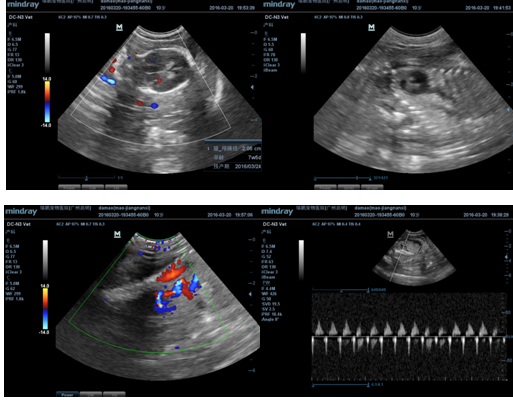
Task: Click the Angle 0° parameter
Action: [x=270, y=319]
